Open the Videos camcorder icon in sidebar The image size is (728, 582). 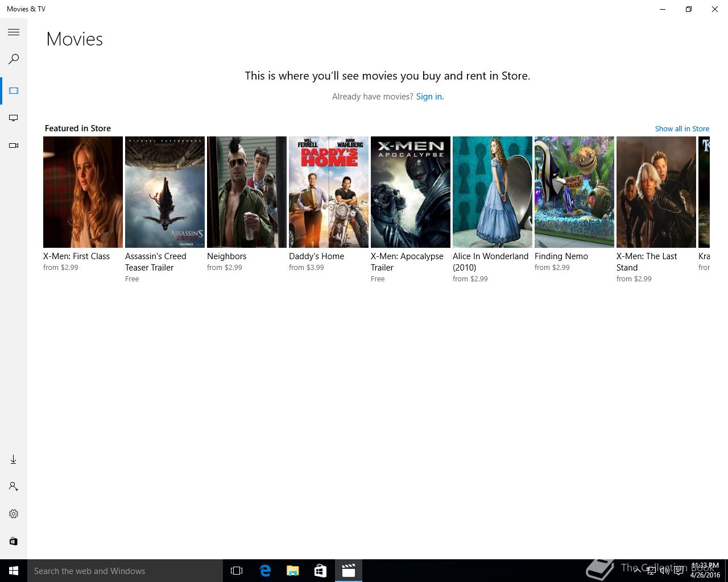pos(14,145)
